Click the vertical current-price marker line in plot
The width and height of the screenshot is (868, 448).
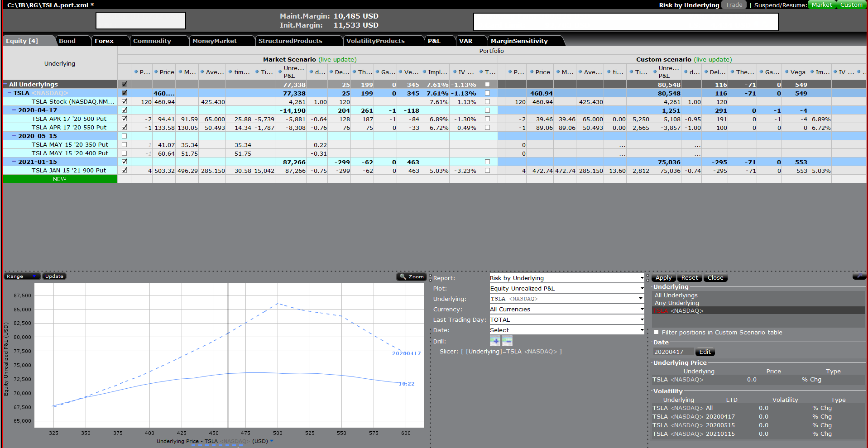(228, 355)
